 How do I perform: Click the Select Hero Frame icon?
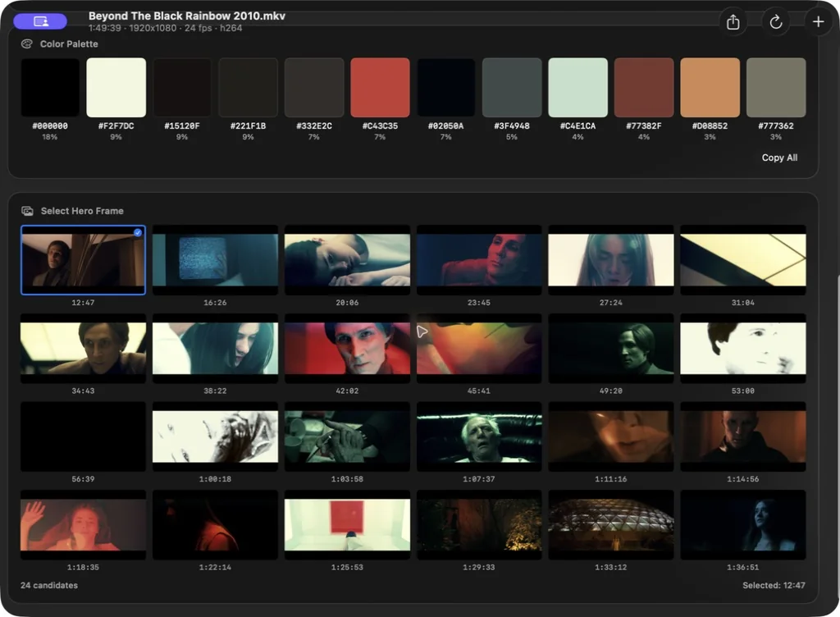coord(27,211)
